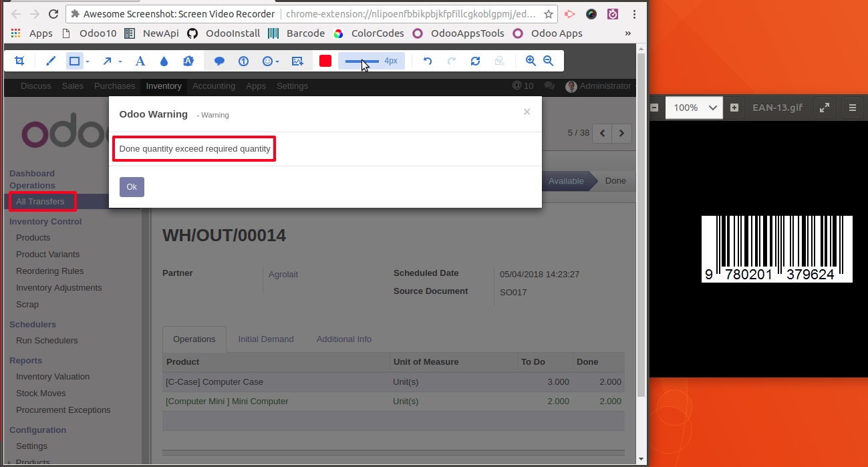868x467 pixels.
Task: Expand the hidden bookmarks chevron
Action: pyautogui.click(x=628, y=33)
